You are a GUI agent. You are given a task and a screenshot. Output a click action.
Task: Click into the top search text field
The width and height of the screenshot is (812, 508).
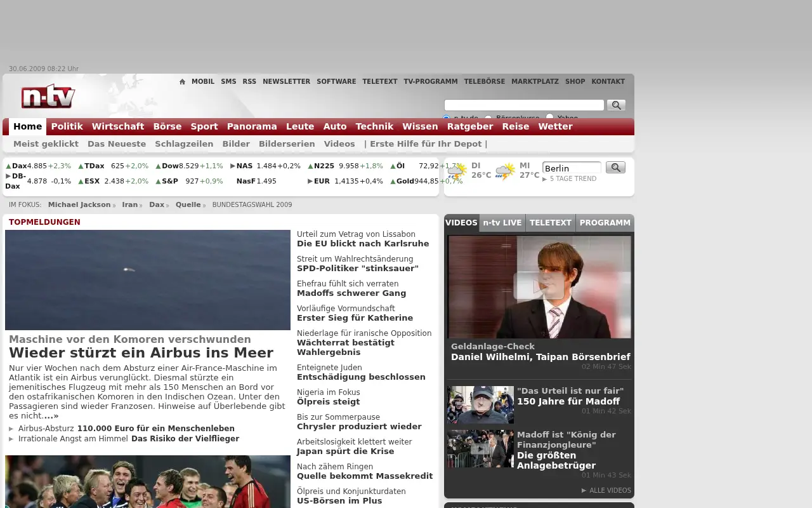(x=524, y=105)
